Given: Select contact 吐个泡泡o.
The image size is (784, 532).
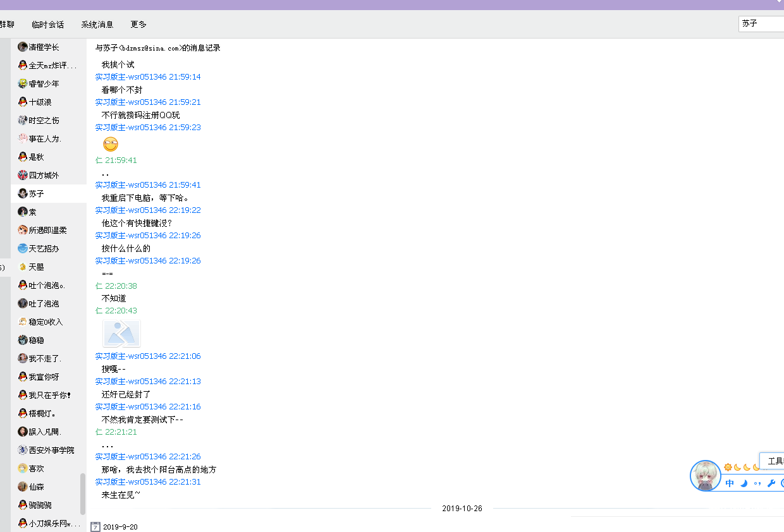Looking at the screenshot, I should [x=49, y=285].
